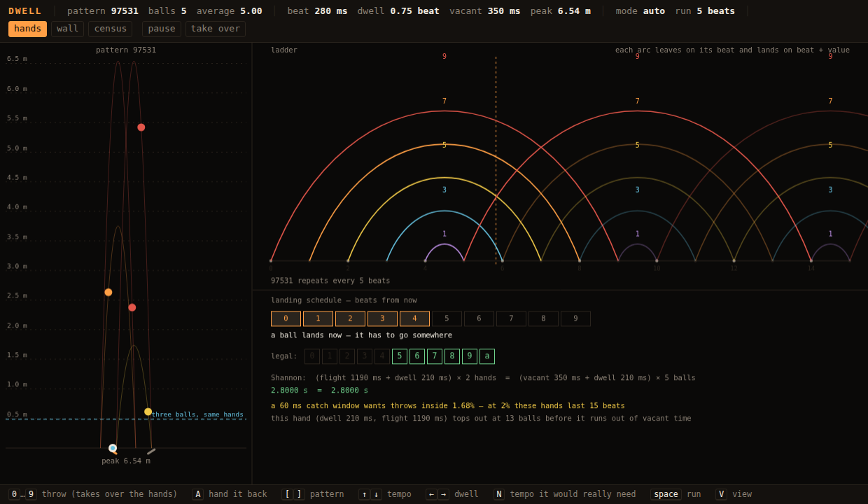
Task: Switch to the hands view tab
Action: click(x=27, y=29)
